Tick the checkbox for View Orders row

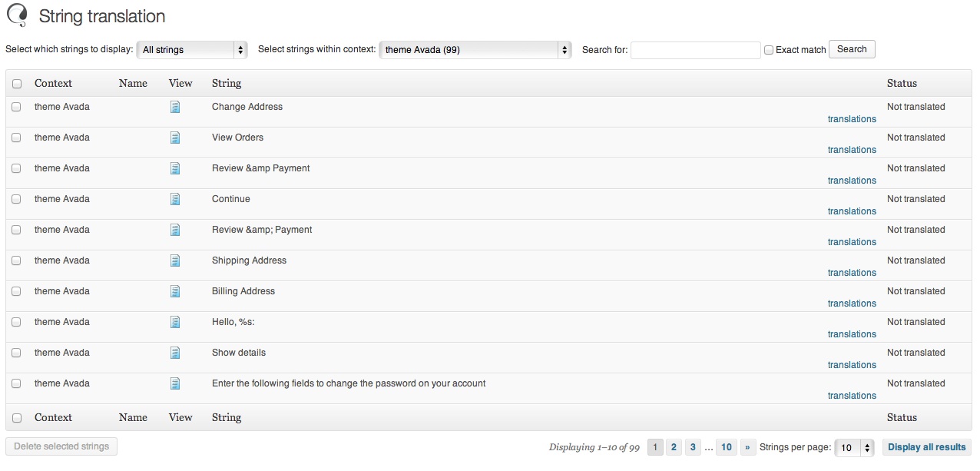click(17, 138)
